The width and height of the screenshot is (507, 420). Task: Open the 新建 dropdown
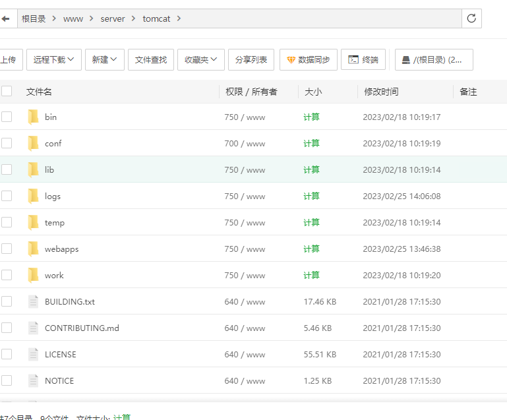pyautogui.click(x=105, y=60)
